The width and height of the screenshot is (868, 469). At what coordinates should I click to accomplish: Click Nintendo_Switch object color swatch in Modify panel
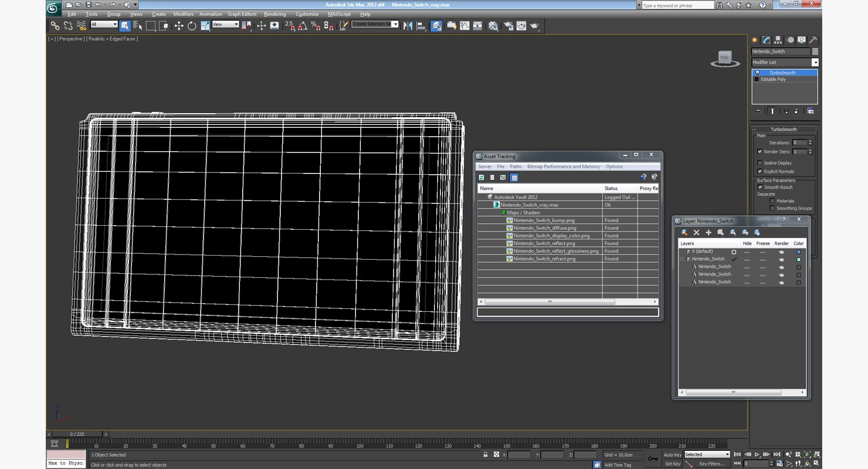(x=815, y=52)
